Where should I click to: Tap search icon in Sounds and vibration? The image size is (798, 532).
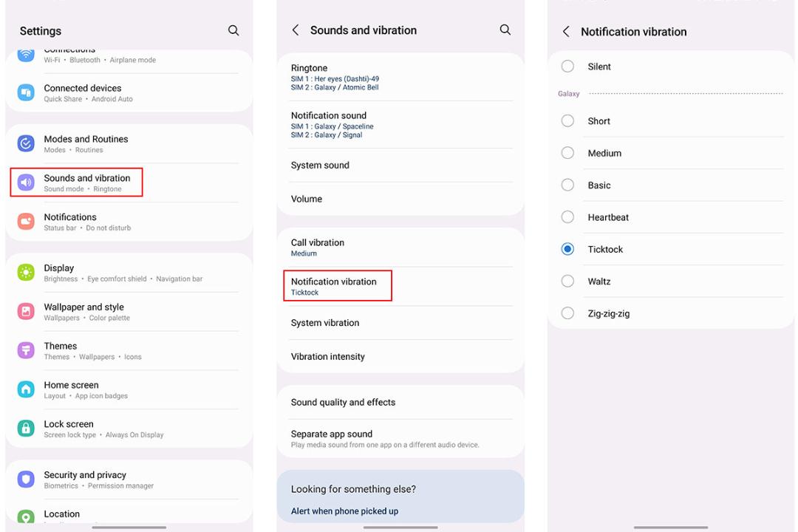(505, 30)
